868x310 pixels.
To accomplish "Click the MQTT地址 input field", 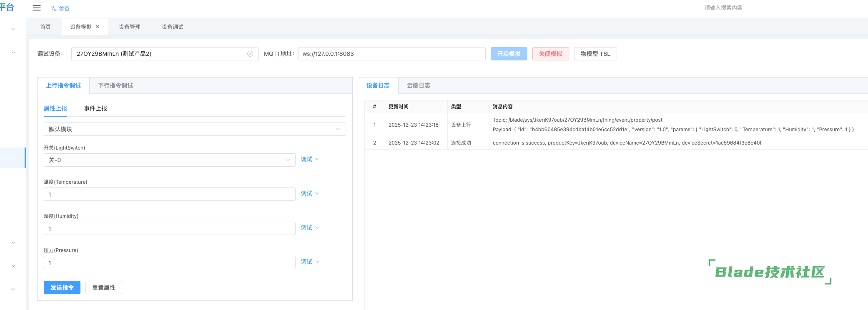I will (391, 54).
